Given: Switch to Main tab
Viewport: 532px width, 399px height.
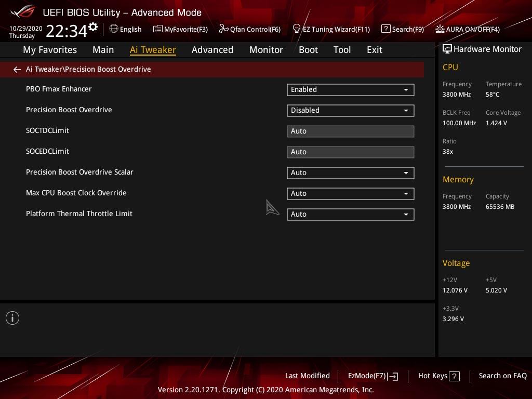Looking at the screenshot, I should click(103, 50).
